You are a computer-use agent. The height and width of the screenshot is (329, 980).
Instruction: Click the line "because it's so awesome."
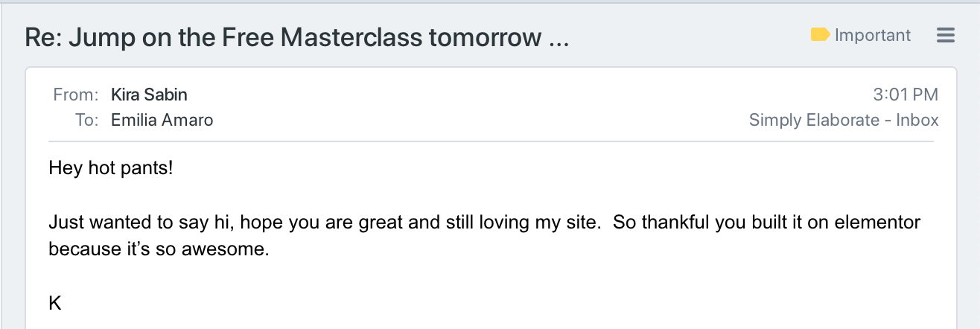click(x=158, y=249)
